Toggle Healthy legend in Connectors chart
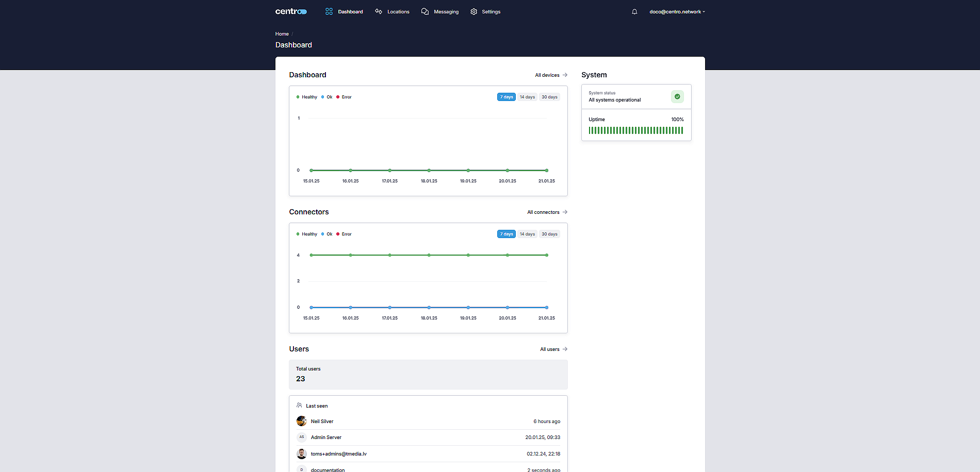The height and width of the screenshot is (472, 980). click(307, 234)
